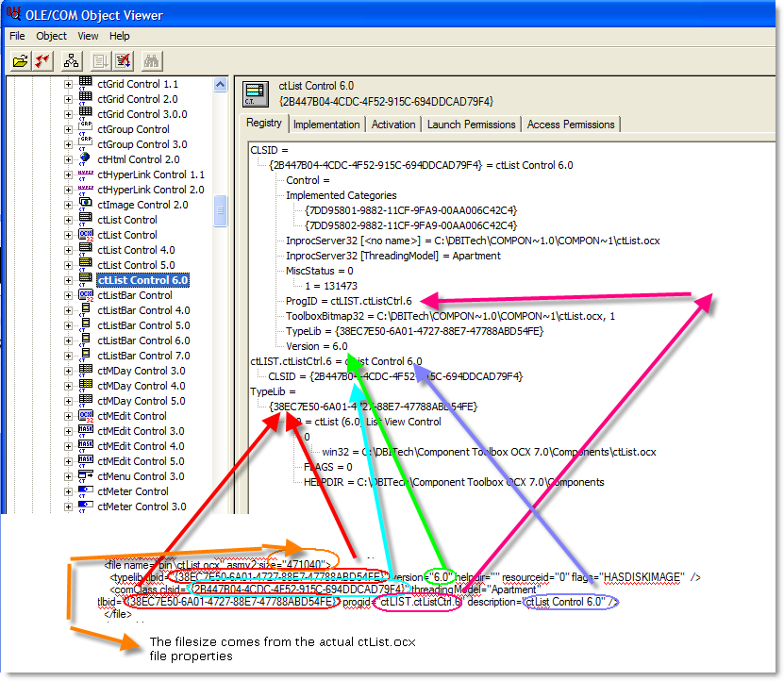The height and width of the screenshot is (681, 784).
Task: Click the Implemented Categories registry entry
Action: pos(341,195)
